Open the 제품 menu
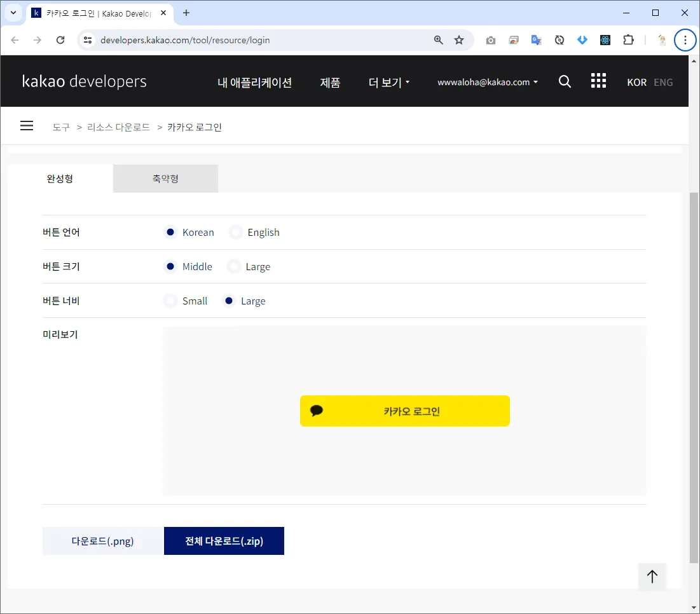This screenshot has width=700, height=614. (331, 83)
